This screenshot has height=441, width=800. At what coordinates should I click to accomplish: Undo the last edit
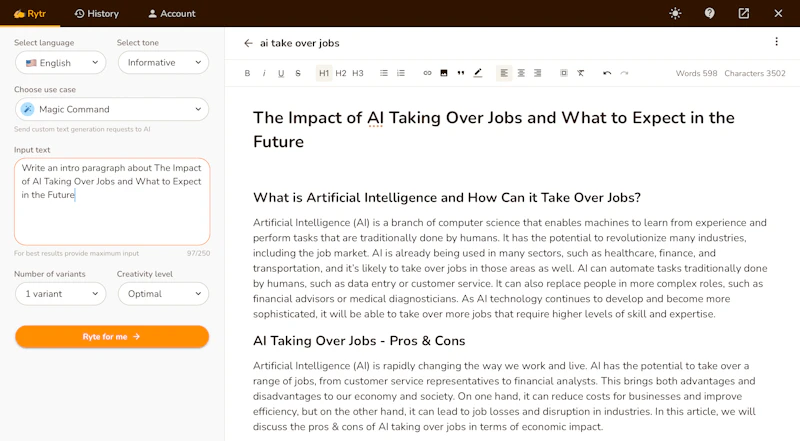[607, 73]
